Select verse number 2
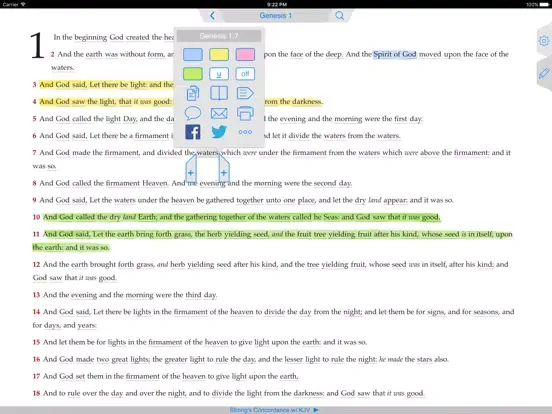The image size is (552, 414). (52, 54)
